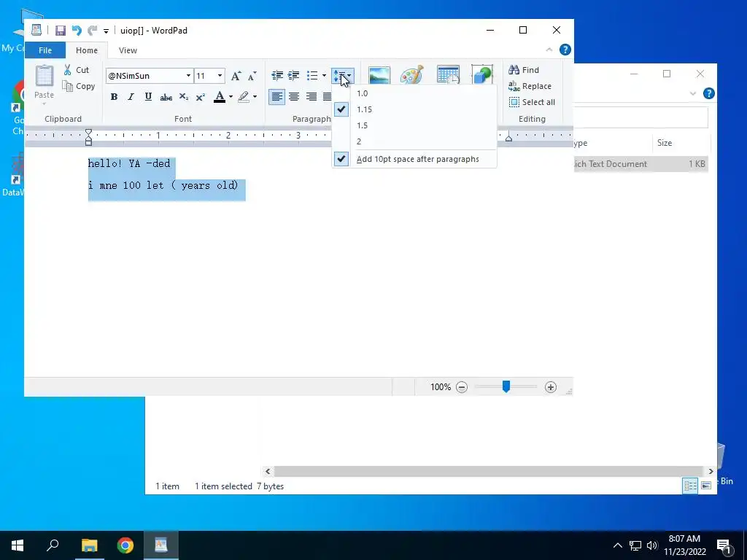Grow the font with the larger A icon
Screen dimensions: 747x560
click(236, 76)
